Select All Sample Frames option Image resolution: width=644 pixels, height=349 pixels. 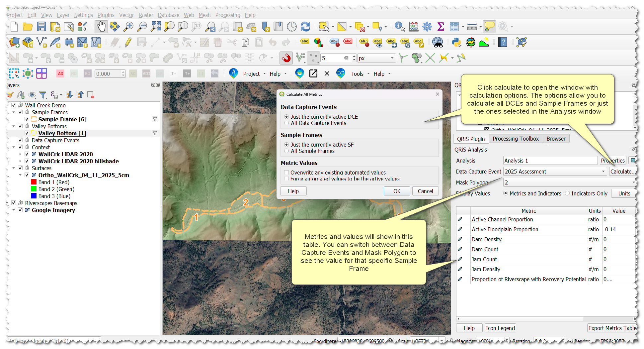(x=287, y=151)
